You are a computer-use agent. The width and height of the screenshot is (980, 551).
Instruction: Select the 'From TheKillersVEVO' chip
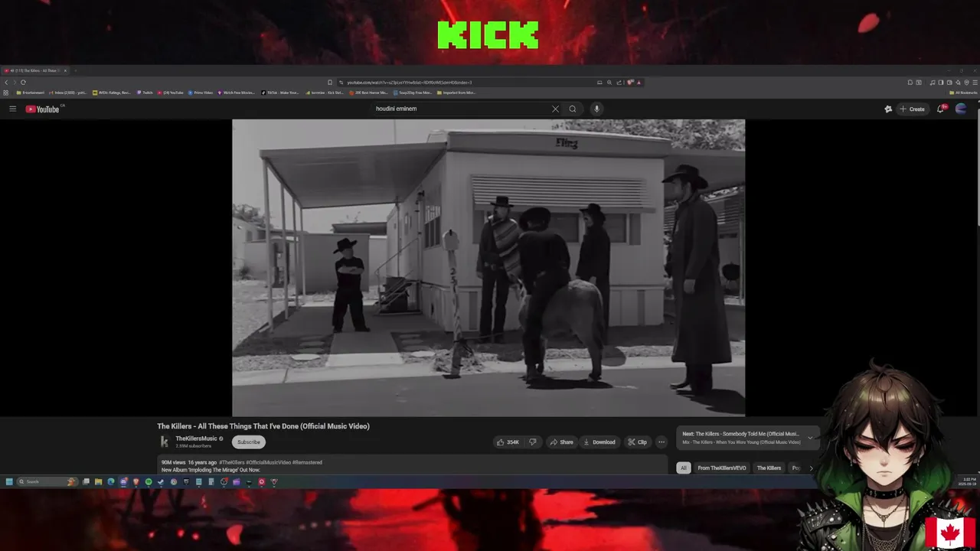721,468
